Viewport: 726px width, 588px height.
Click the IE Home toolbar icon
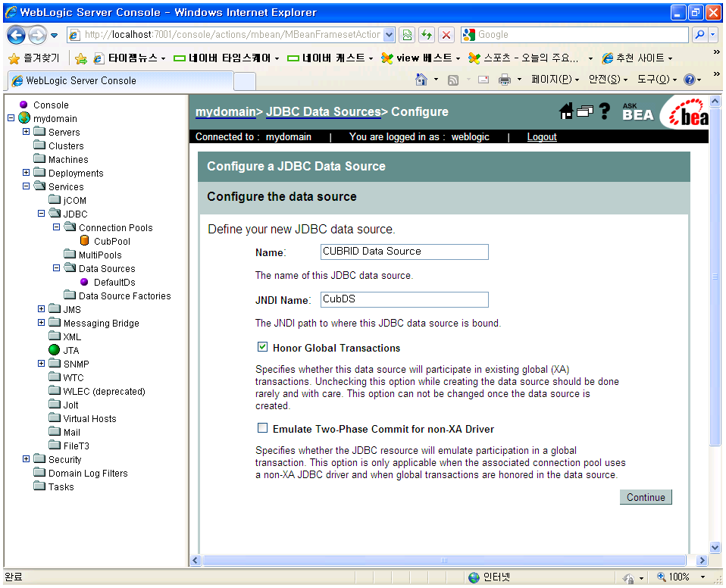click(x=421, y=80)
